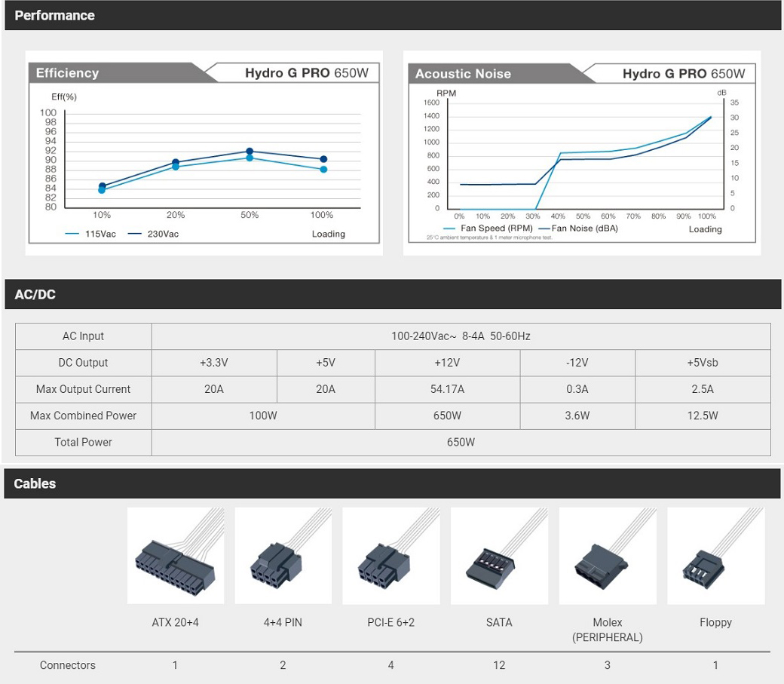Click the +5V column cell
The width and height of the screenshot is (784, 684).
click(326, 363)
